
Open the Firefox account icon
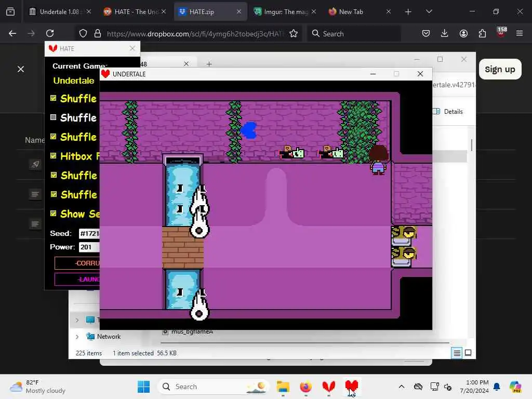coord(463,33)
